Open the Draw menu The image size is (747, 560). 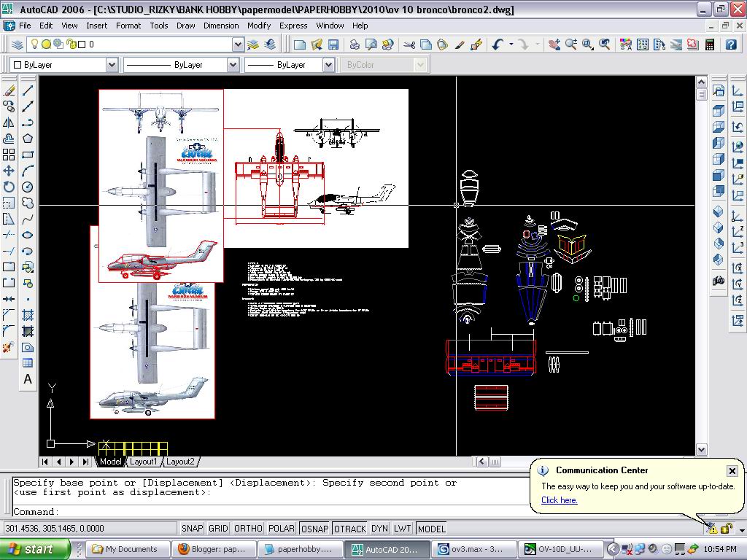[186, 26]
